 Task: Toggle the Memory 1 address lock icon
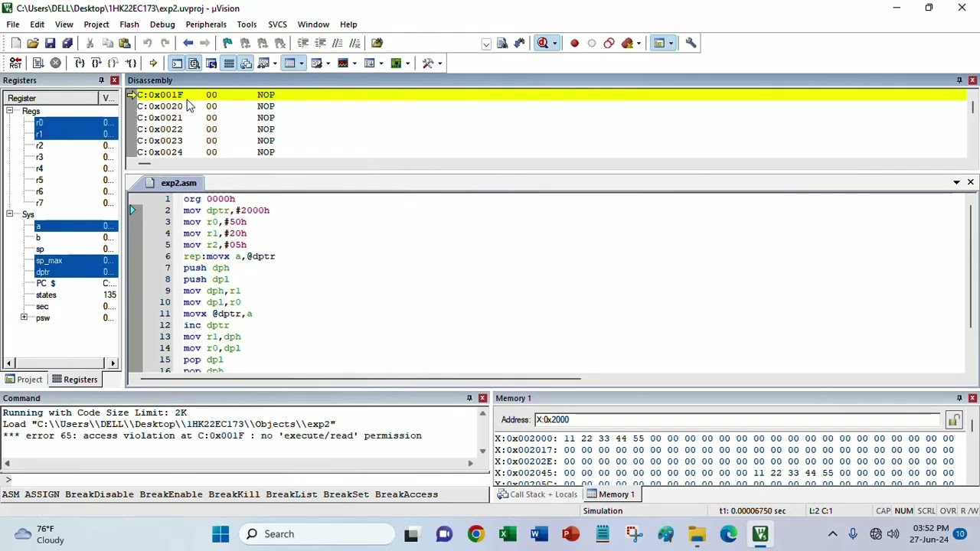coord(953,420)
